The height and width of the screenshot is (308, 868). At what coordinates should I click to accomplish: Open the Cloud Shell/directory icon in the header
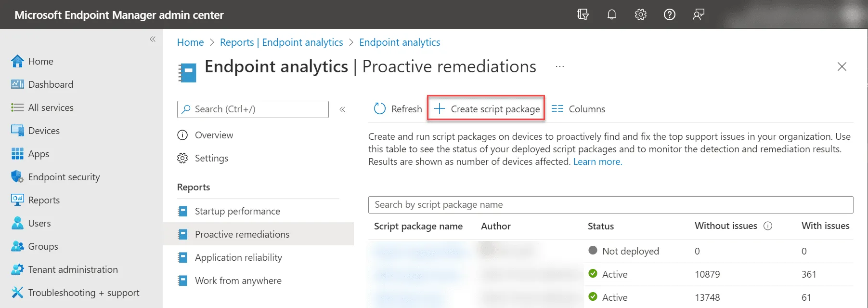point(583,14)
